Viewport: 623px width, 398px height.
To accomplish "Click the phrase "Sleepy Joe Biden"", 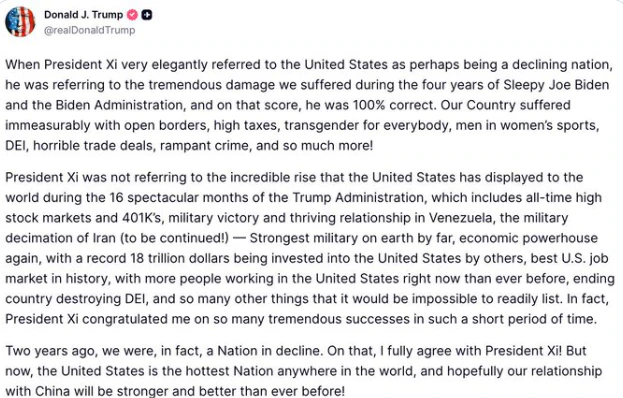I will click(556, 85).
